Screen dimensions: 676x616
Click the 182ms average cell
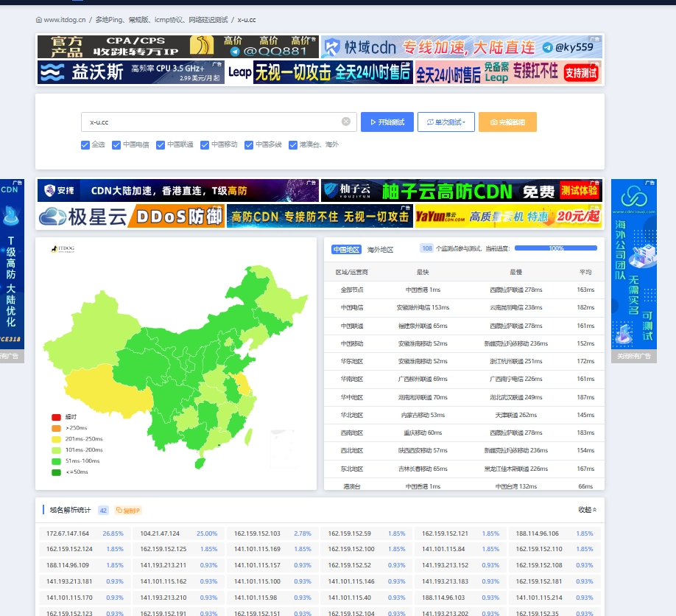pyautogui.click(x=585, y=307)
